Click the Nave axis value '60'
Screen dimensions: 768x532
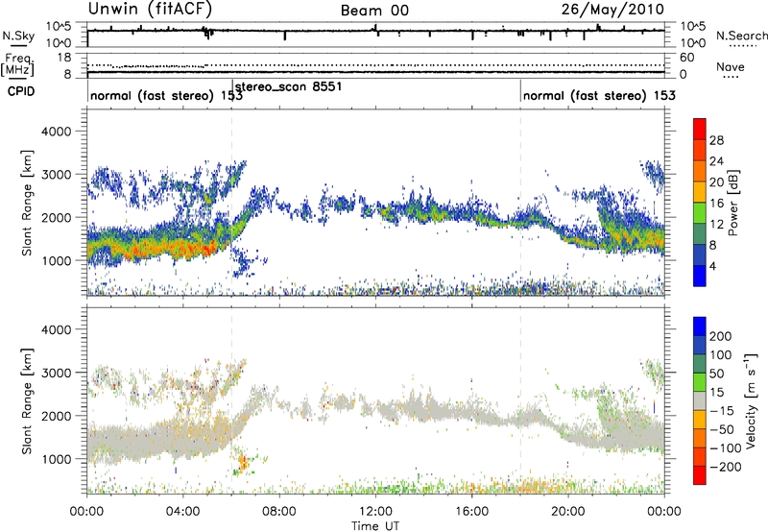(x=686, y=58)
